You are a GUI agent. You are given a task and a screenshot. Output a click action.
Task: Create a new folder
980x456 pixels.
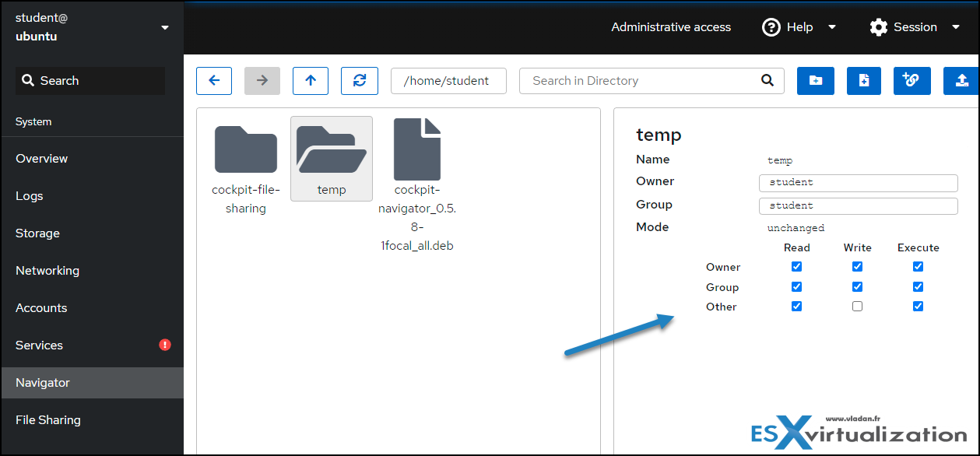[816, 81]
